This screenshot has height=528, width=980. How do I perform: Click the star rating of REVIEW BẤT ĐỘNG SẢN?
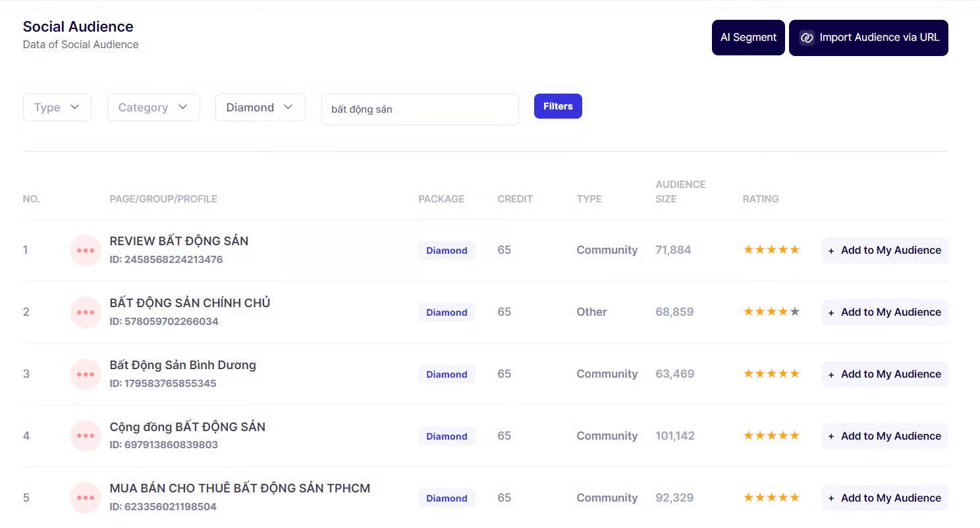[771, 250]
